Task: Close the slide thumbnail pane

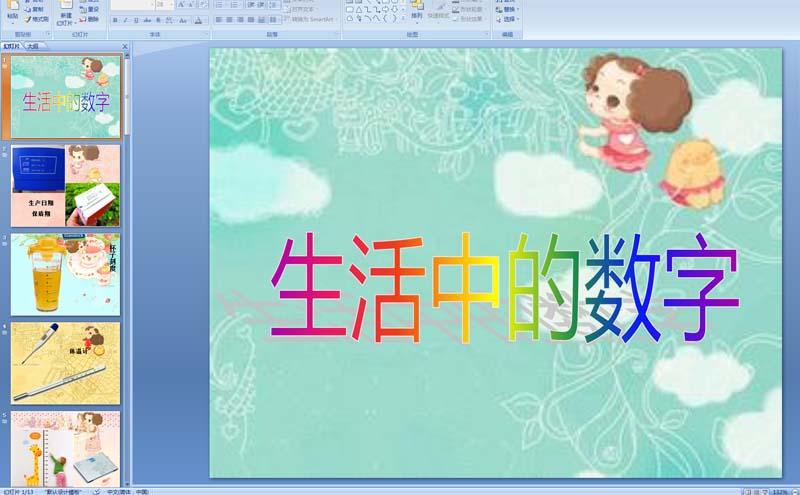Action: 125,46
